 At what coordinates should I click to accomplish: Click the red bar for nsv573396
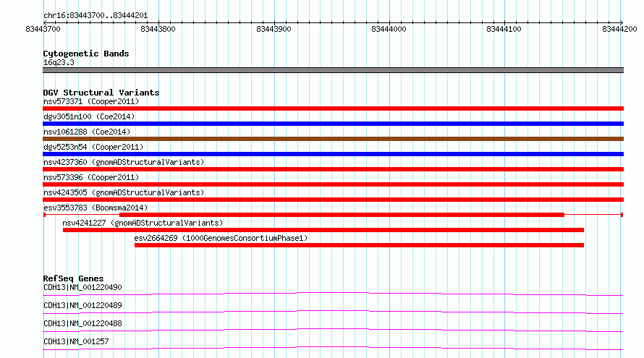pyautogui.click(x=333, y=184)
